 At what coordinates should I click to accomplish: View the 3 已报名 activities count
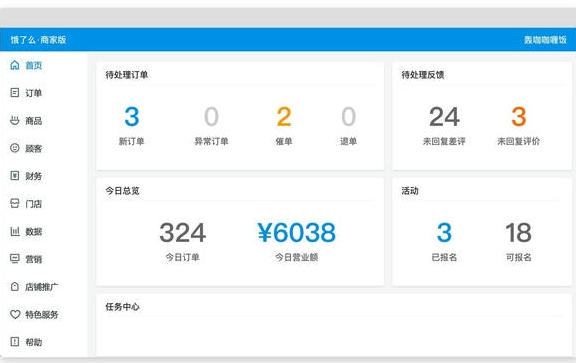[x=444, y=232]
